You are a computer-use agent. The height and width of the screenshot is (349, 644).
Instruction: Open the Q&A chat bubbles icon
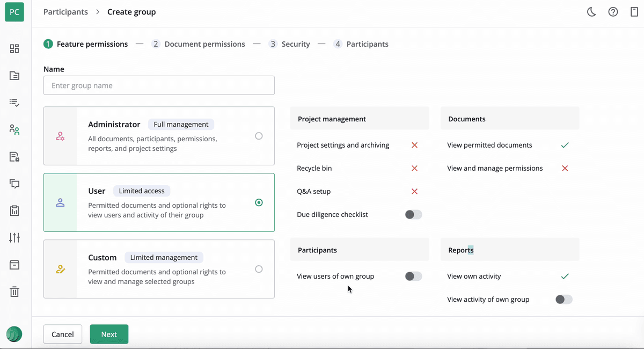14,184
